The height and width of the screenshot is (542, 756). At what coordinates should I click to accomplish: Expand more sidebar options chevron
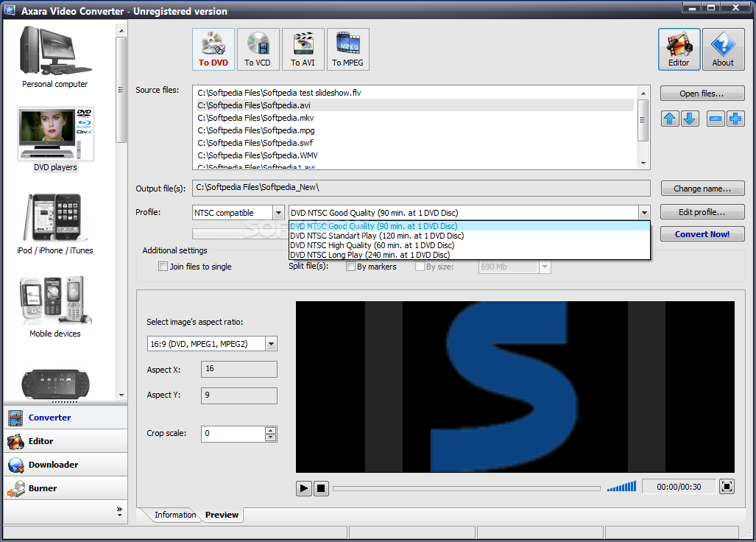tap(119, 512)
